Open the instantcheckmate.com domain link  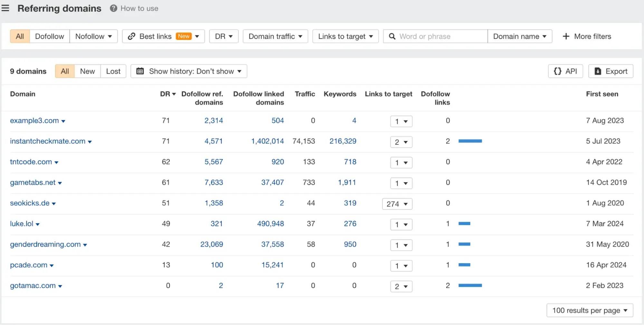[48, 141]
